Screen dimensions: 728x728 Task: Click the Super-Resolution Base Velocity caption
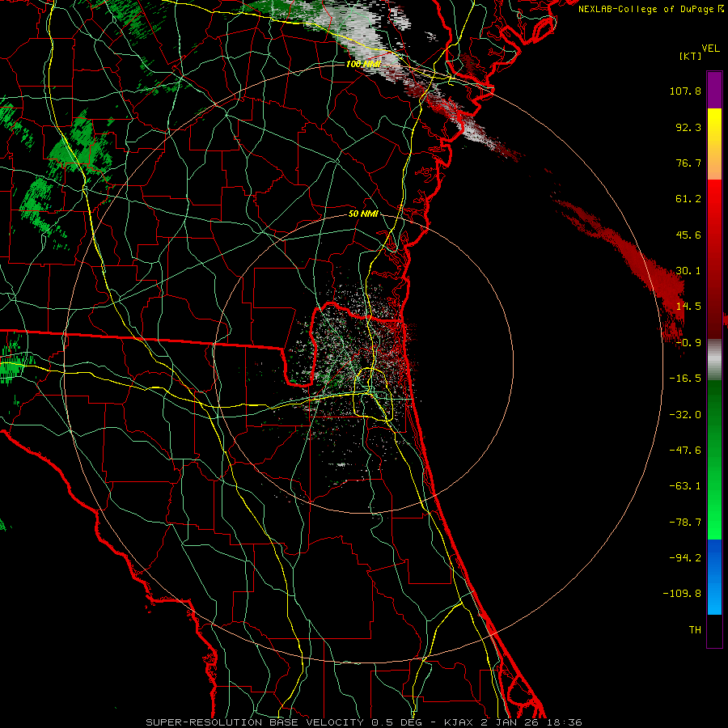[363, 722]
